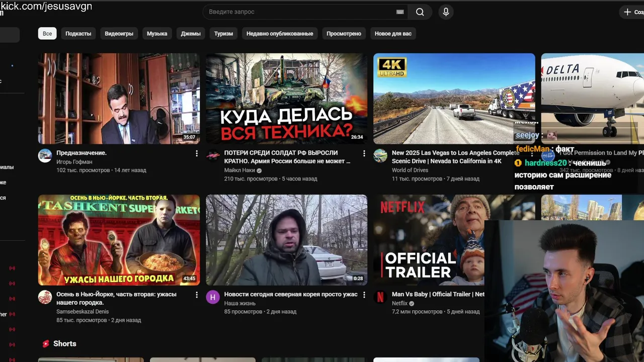Open 'ПОТЕРИ СРЕДИ СОЛДАТ РФ' video title

287,157
